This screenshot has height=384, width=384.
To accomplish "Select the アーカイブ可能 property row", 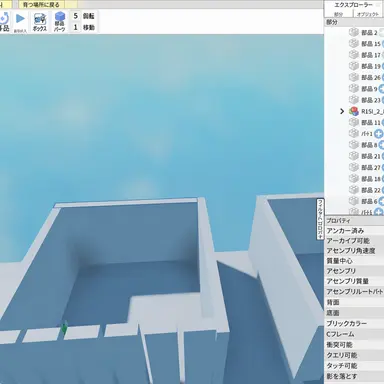I will pyautogui.click(x=354, y=241).
